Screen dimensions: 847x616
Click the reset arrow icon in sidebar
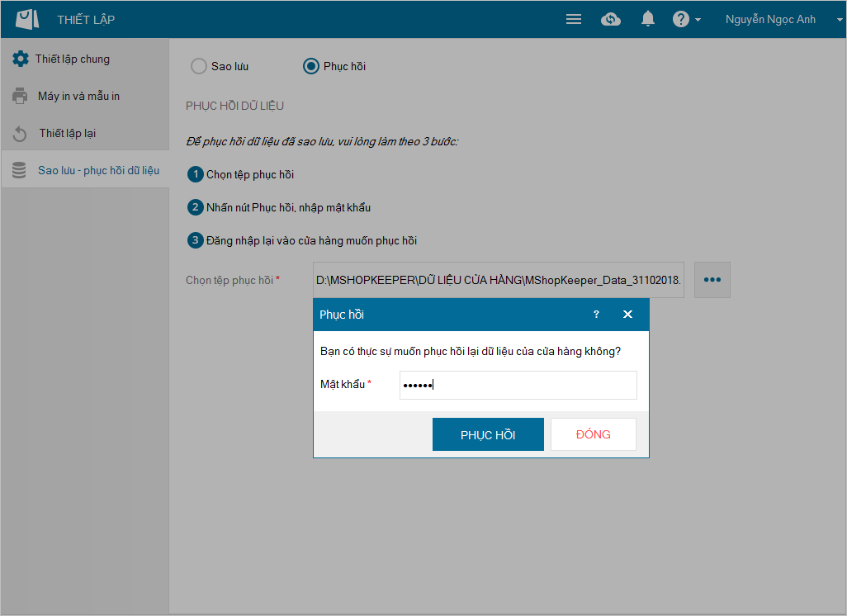pyautogui.click(x=20, y=134)
